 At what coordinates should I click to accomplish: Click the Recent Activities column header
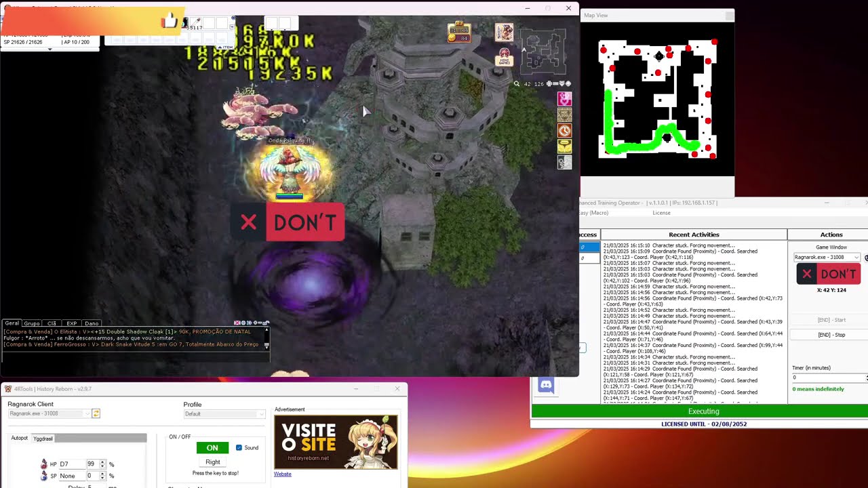coord(694,235)
